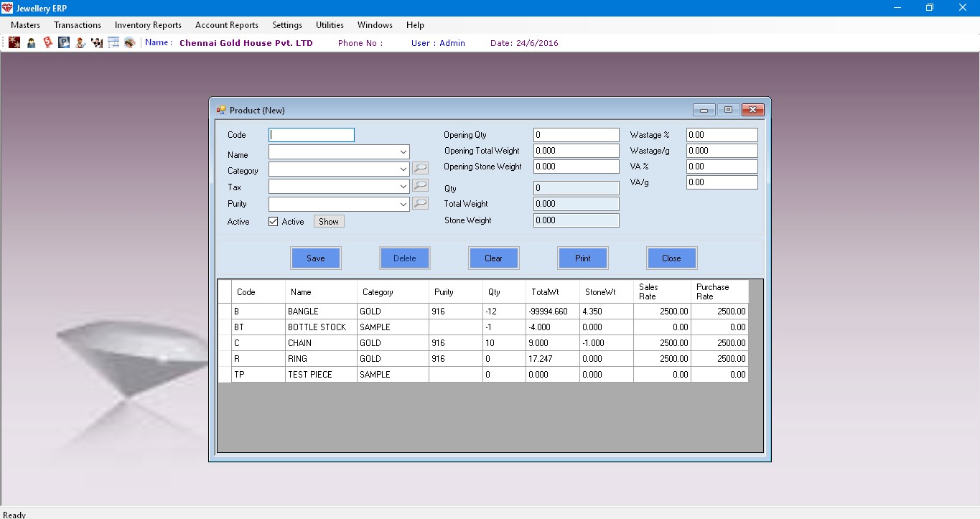Click the worker with orange cap icon

coord(81,42)
